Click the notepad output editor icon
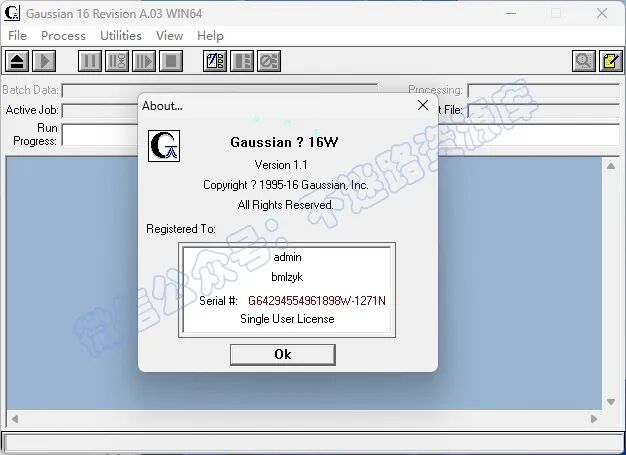Screen dimensions: 626x455 [x=611, y=61]
